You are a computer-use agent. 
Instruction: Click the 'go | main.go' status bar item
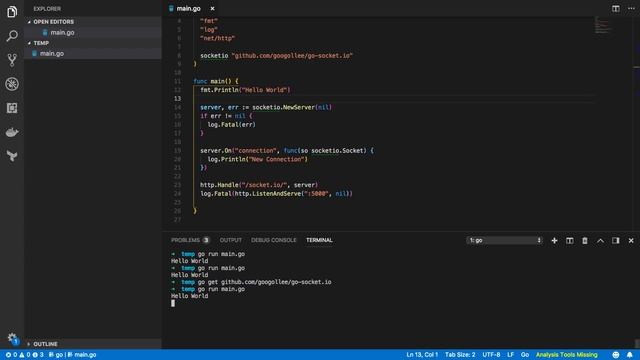pos(73,355)
